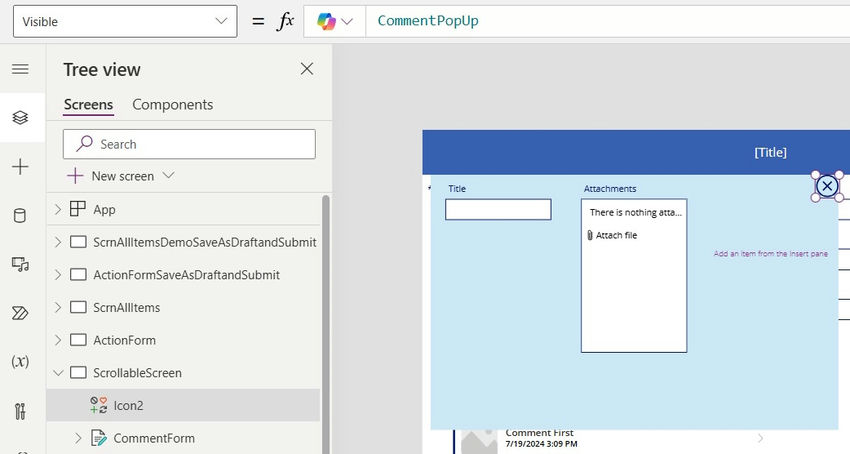Screen dimensions: 850x454
Task: Click the cancel X icon on canvas
Action: point(827,187)
